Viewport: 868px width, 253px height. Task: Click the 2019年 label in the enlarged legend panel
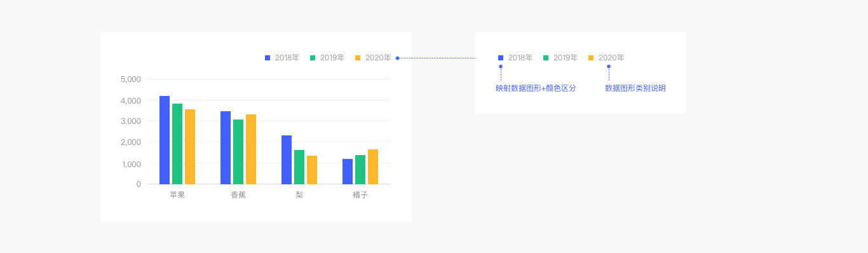point(566,58)
